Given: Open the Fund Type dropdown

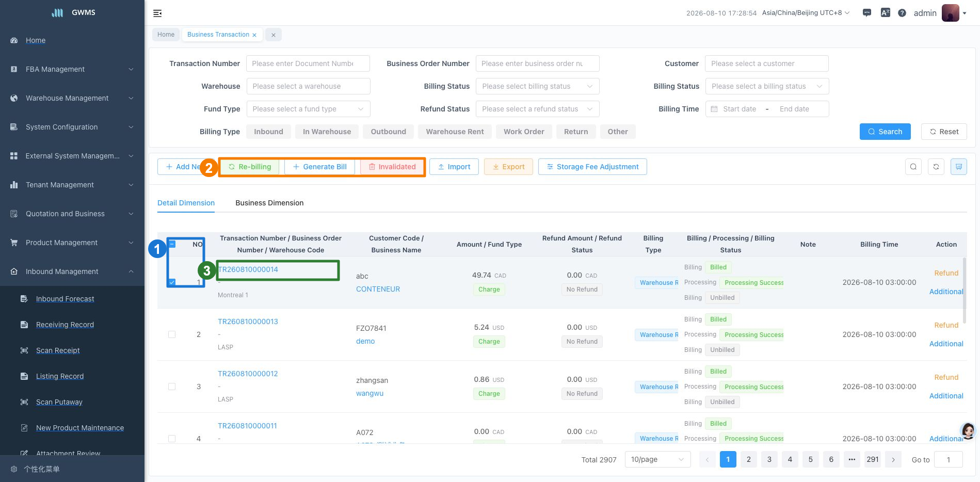Looking at the screenshot, I should click(308, 109).
